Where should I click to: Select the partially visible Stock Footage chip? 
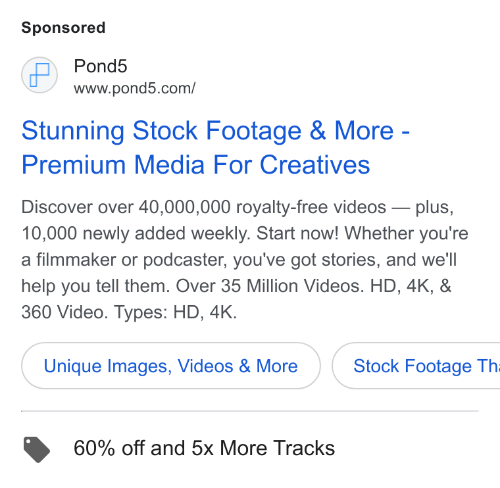416,366
